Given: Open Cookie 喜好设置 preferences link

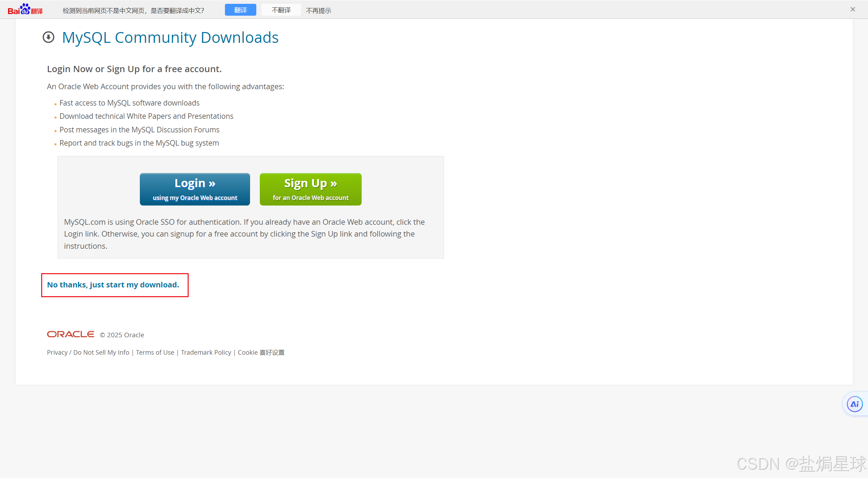Looking at the screenshot, I should click(x=261, y=353).
